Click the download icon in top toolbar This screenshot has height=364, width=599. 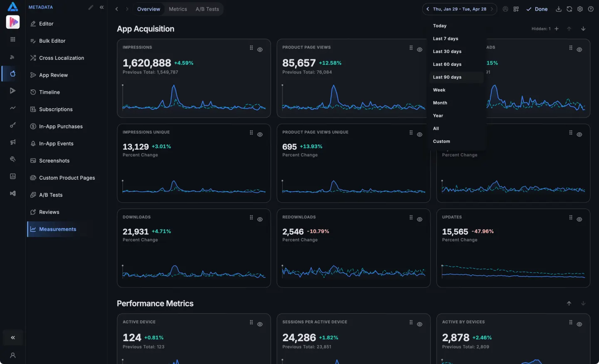tap(559, 9)
